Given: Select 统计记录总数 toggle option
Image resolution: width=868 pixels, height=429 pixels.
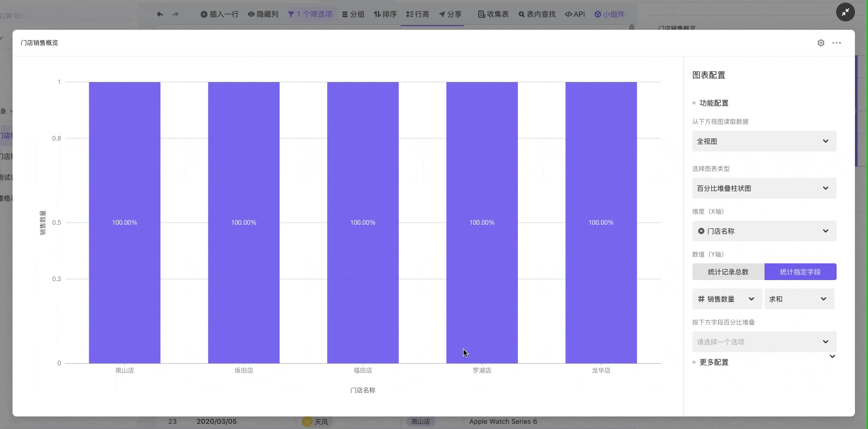Looking at the screenshot, I should coord(728,272).
